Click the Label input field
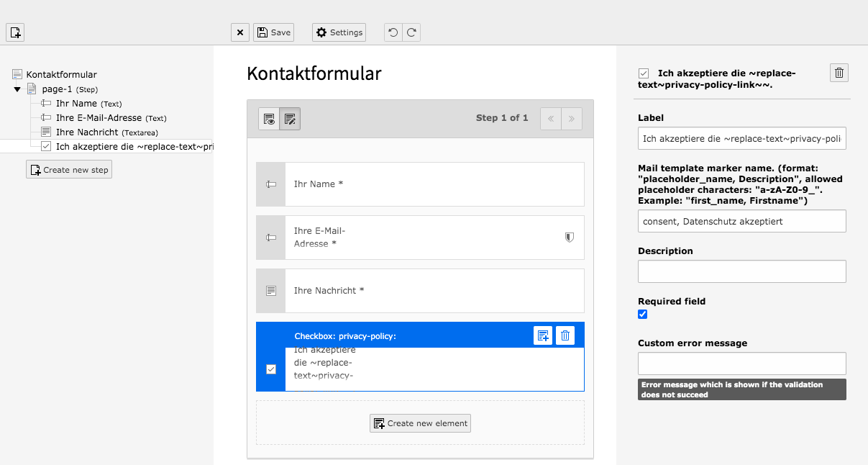The image size is (868, 465). pyautogui.click(x=742, y=138)
